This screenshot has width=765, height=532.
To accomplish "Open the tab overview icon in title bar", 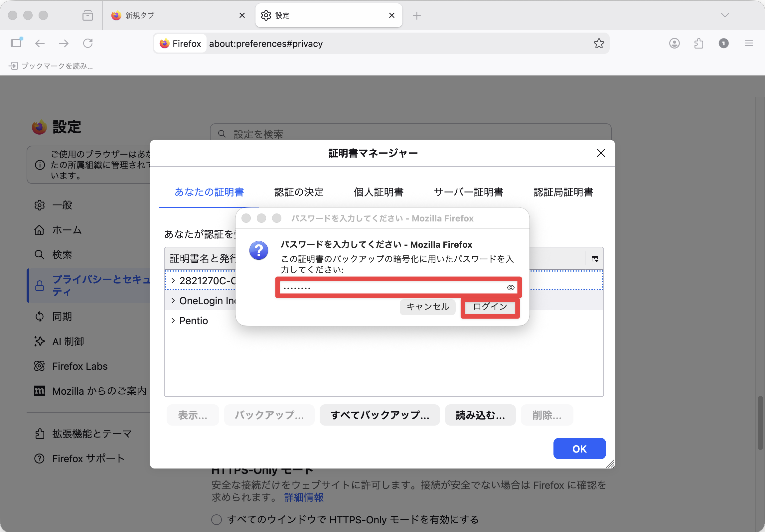I will 87,15.
